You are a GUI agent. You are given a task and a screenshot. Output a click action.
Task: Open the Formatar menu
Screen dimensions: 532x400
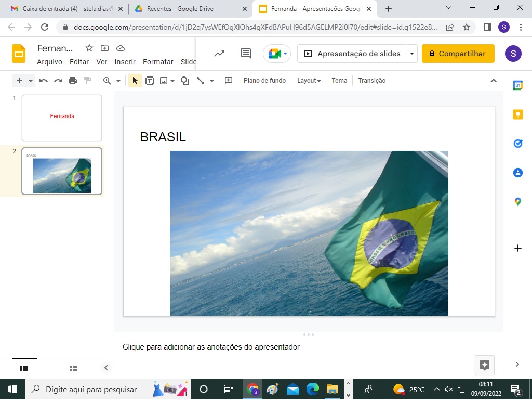pyautogui.click(x=158, y=62)
